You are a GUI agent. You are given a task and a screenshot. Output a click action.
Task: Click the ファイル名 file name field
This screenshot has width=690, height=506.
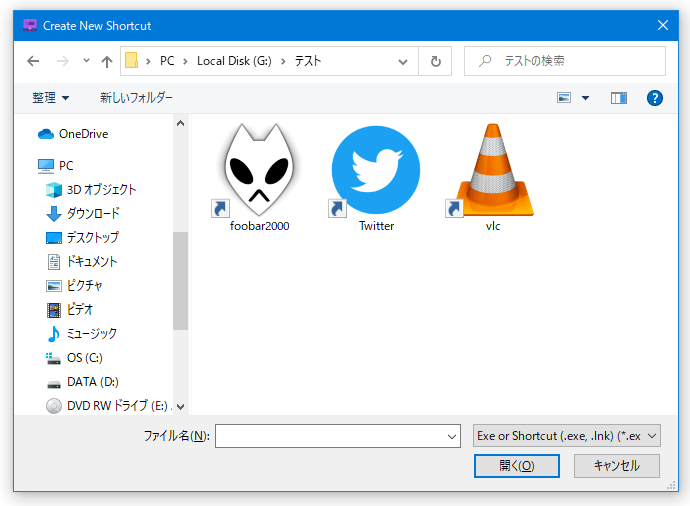point(338,436)
